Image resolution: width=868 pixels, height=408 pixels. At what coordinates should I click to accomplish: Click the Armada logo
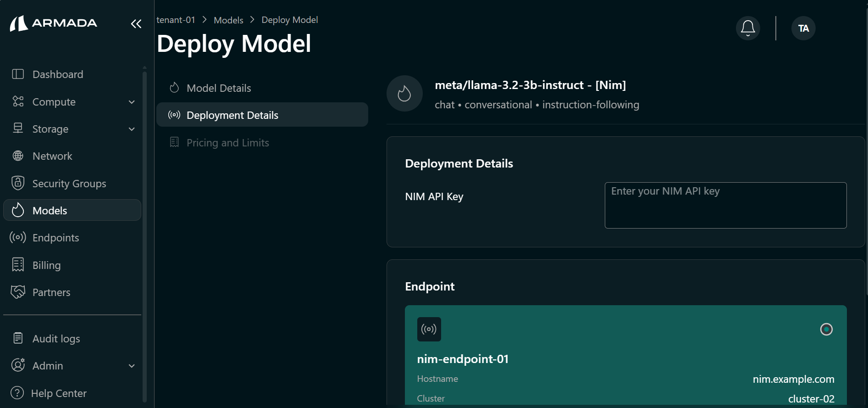(54, 23)
